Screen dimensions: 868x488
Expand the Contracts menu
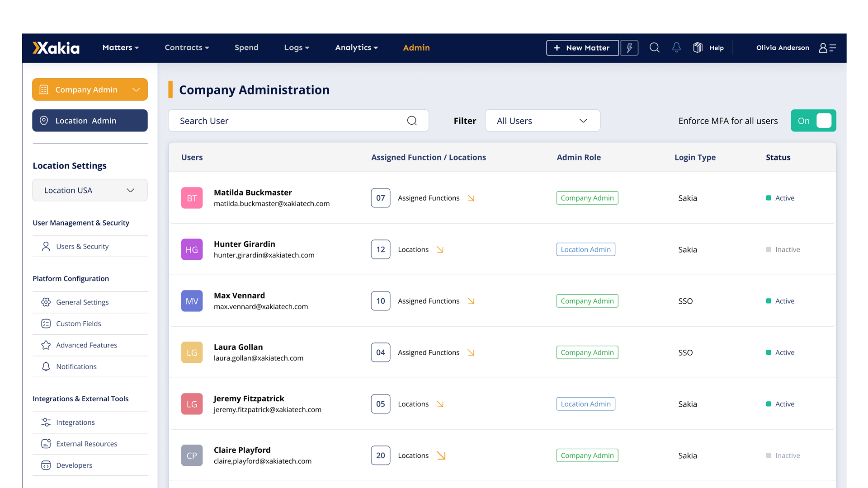coord(187,47)
